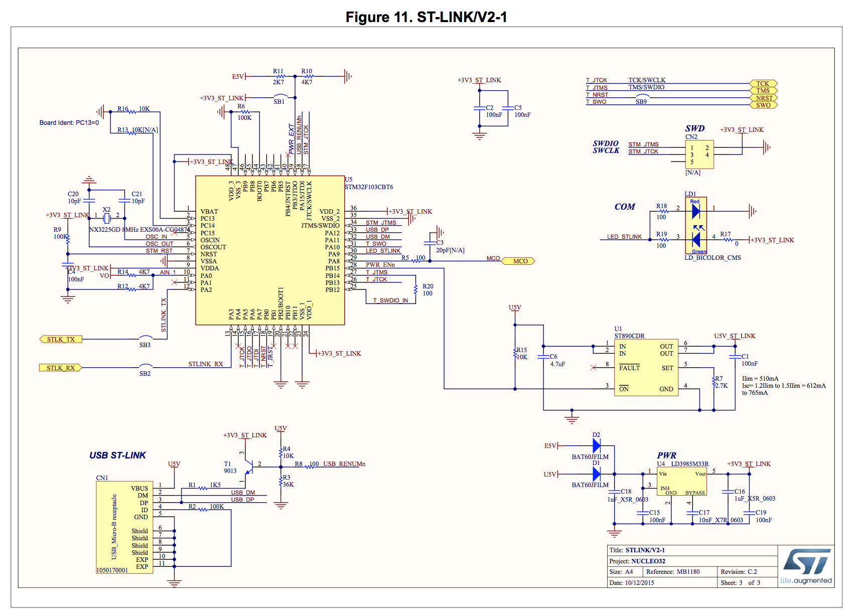Screen dimensions: 854x616
Task: Click the figure title 'Figure 11. ST-LINK/V2-1'
Action: click(x=426, y=17)
